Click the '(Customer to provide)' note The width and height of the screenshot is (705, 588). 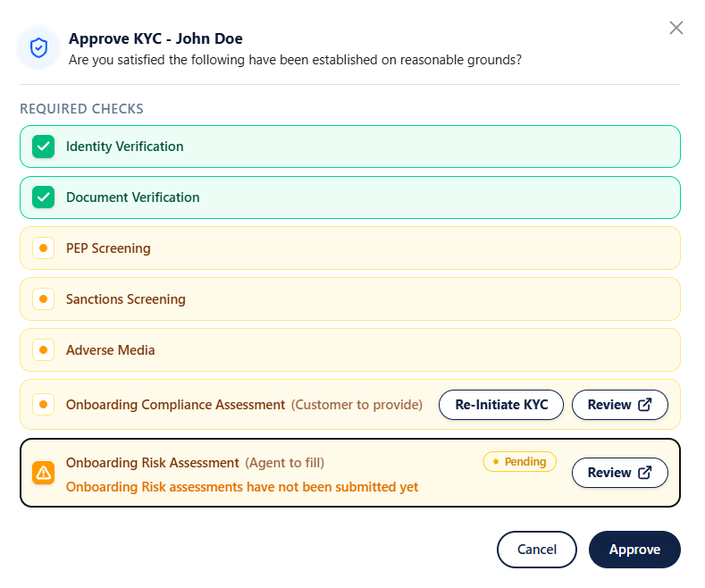pos(357,405)
